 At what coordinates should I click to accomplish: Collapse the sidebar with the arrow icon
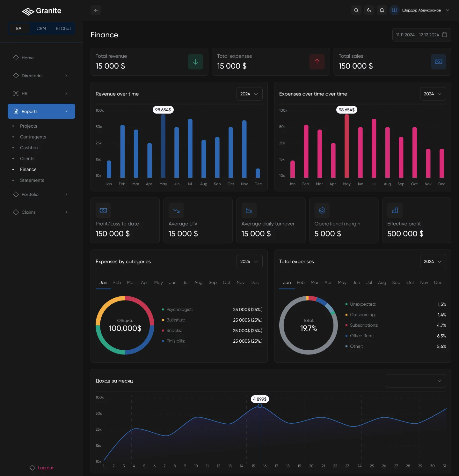tap(96, 10)
